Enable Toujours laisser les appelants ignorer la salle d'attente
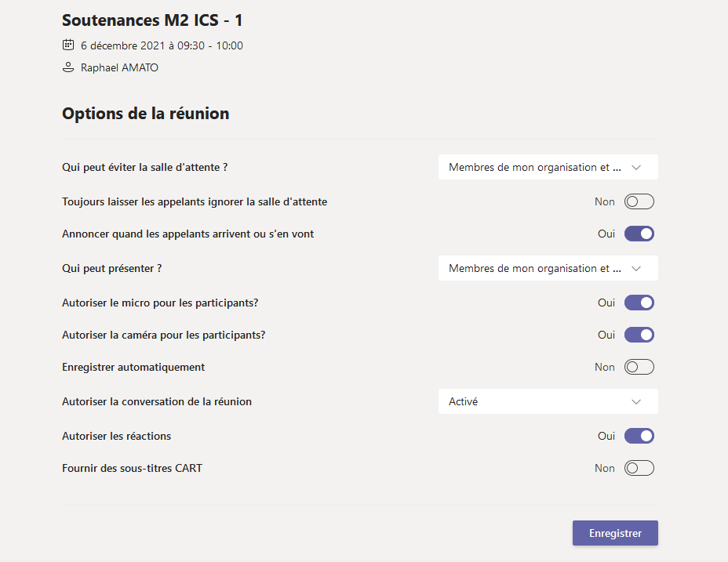 click(x=639, y=201)
